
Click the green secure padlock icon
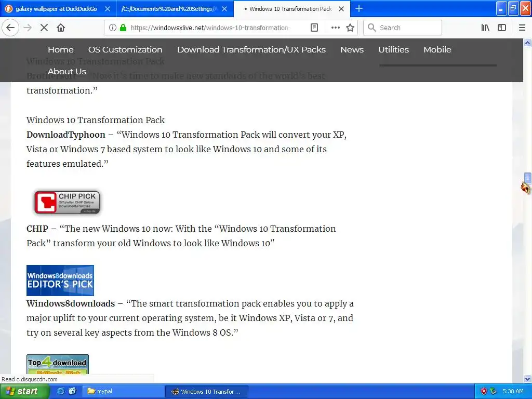click(x=123, y=28)
